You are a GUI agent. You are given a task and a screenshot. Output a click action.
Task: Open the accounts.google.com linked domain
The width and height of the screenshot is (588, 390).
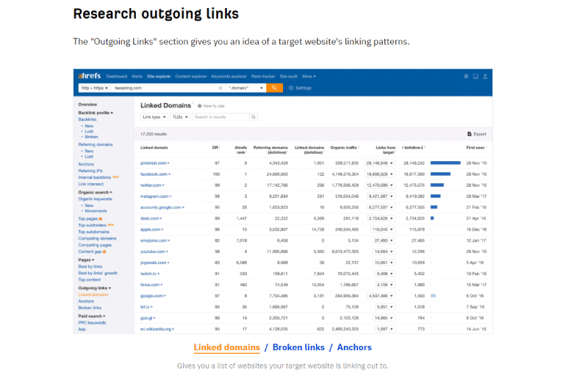[160, 208]
